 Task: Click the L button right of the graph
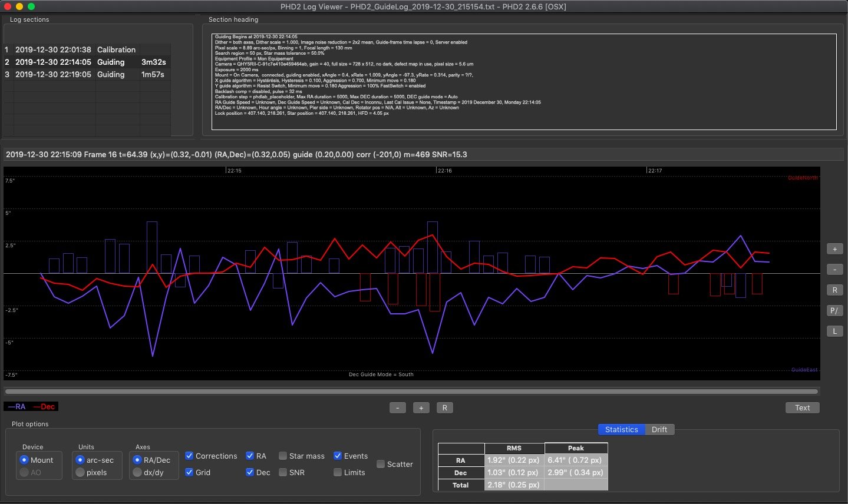click(x=834, y=331)
